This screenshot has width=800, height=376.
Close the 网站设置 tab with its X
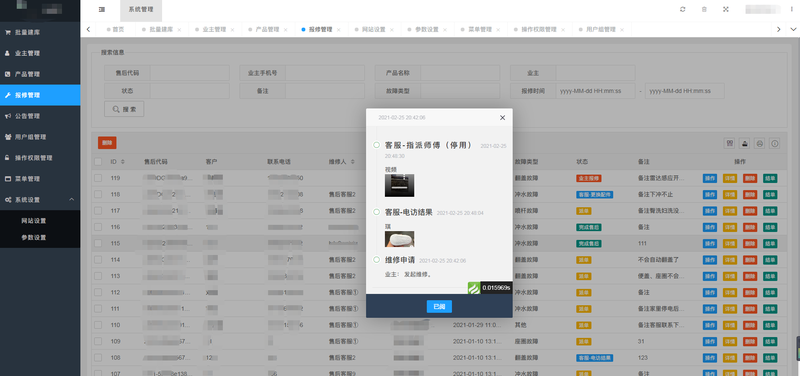tap(391, 30)
